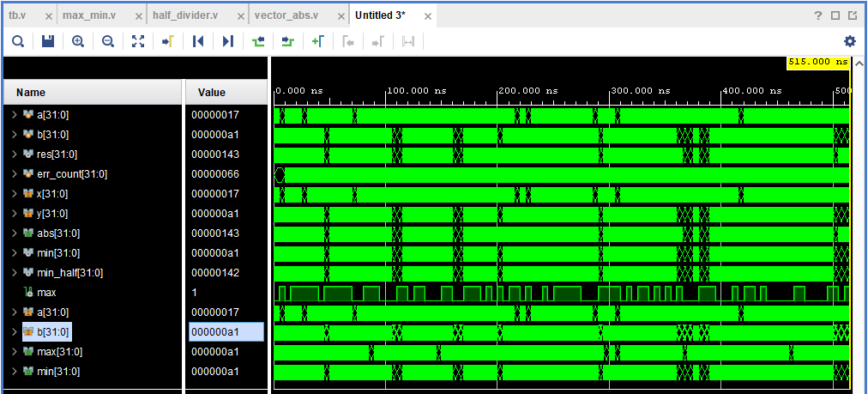Click the Zoom Fit icon
Viewport: 868px width, 394px height.
(x=138, y=41)
